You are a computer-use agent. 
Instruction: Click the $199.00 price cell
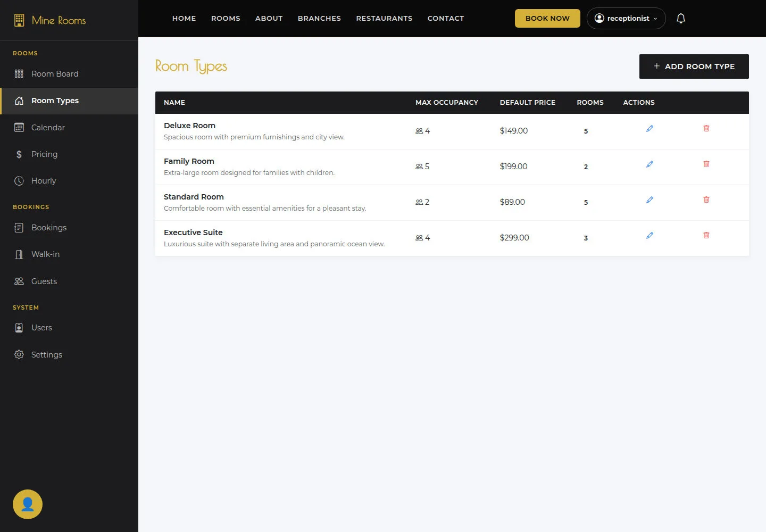(514, 167)
